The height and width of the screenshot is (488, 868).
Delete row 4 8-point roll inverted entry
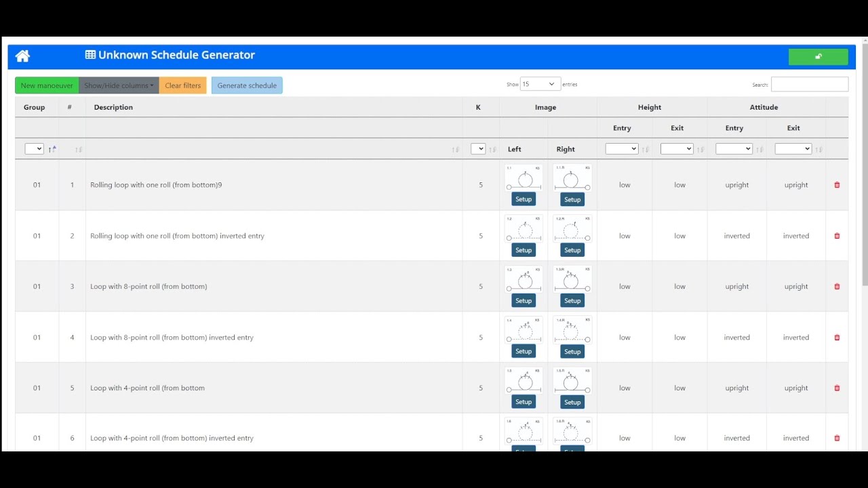click(837, 338)
